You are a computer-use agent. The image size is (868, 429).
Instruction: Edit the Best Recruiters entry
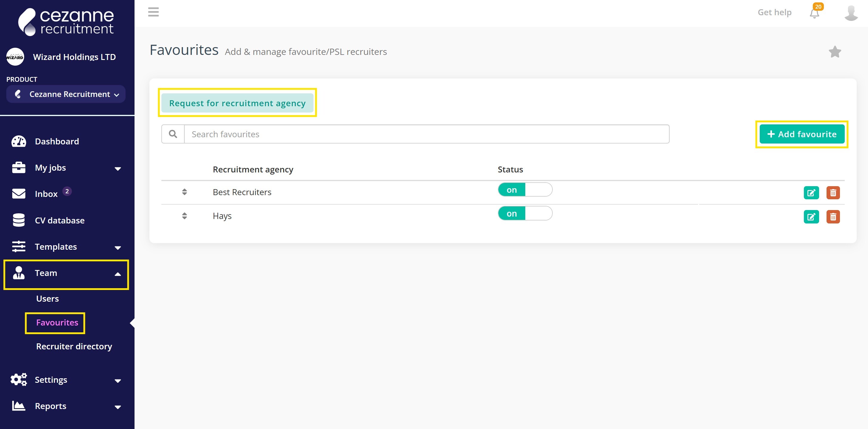[811, 193]
